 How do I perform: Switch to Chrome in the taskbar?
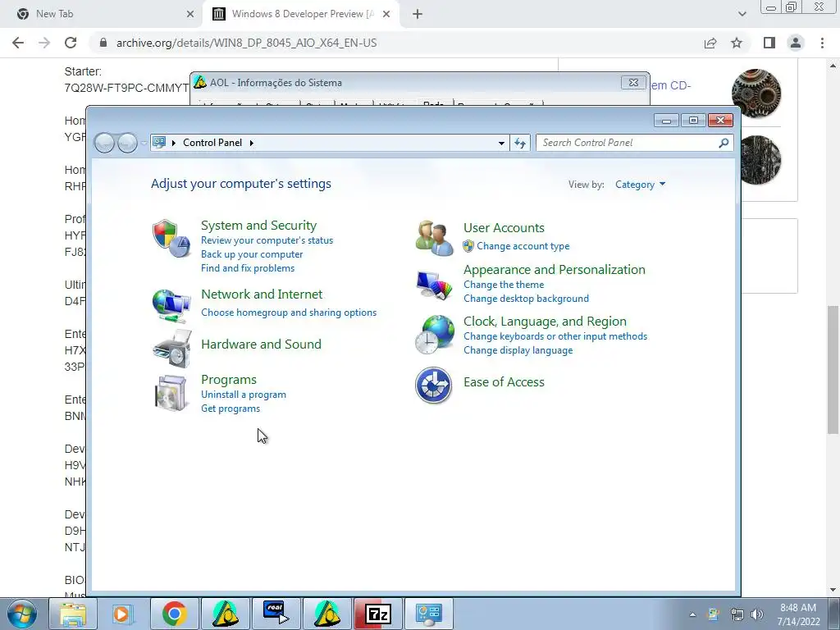pyautogui.click(x=174, y=614)
